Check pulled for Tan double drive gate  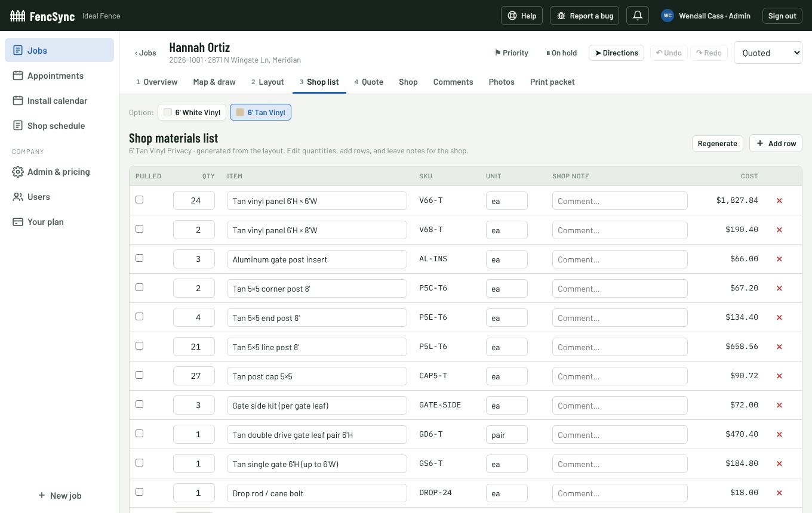click(x=139, y=434)
